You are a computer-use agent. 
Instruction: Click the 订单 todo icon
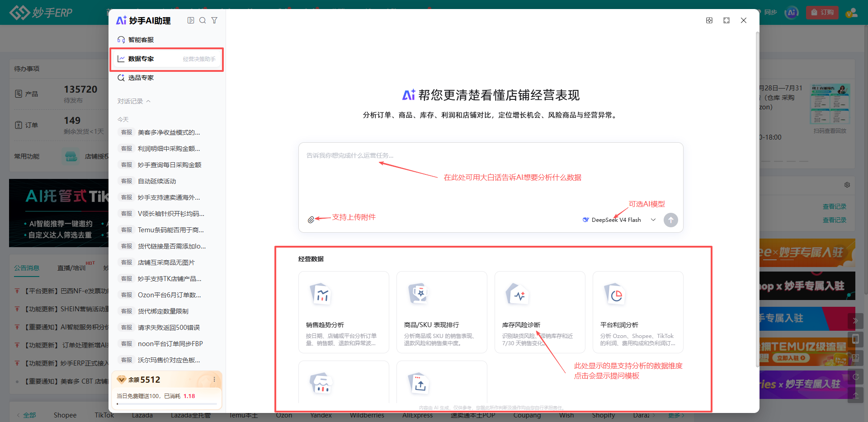click(19, 125)
